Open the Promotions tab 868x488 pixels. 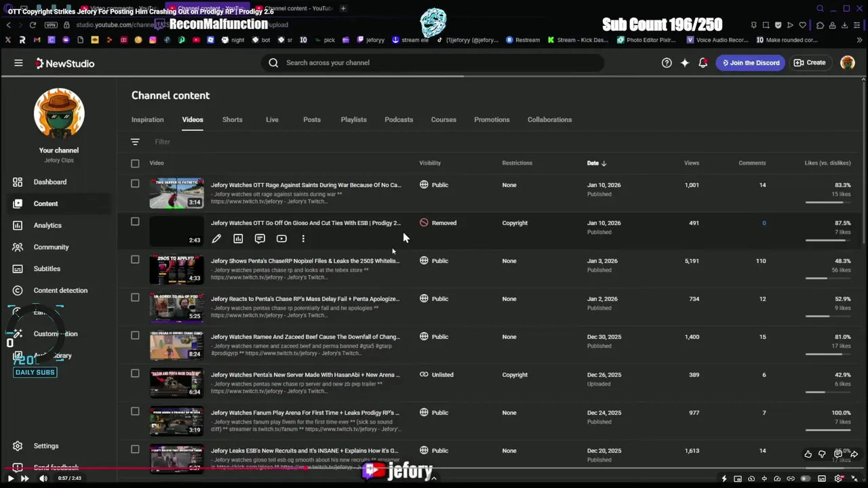492,119
